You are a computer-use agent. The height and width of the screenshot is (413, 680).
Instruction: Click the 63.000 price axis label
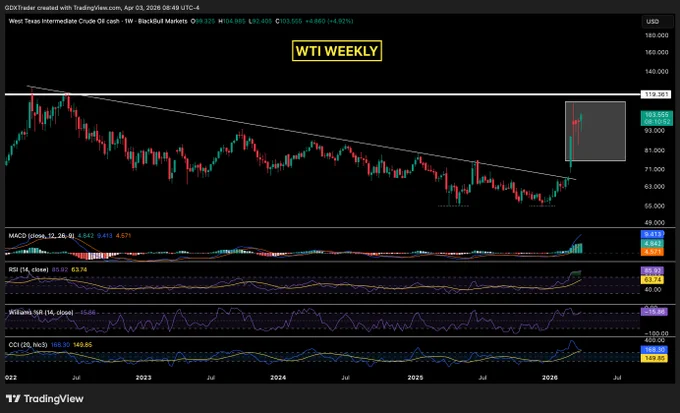coord(655,187)
